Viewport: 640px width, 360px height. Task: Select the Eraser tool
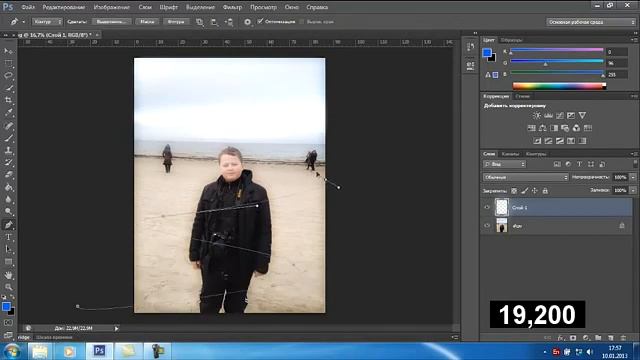[8, 175]
